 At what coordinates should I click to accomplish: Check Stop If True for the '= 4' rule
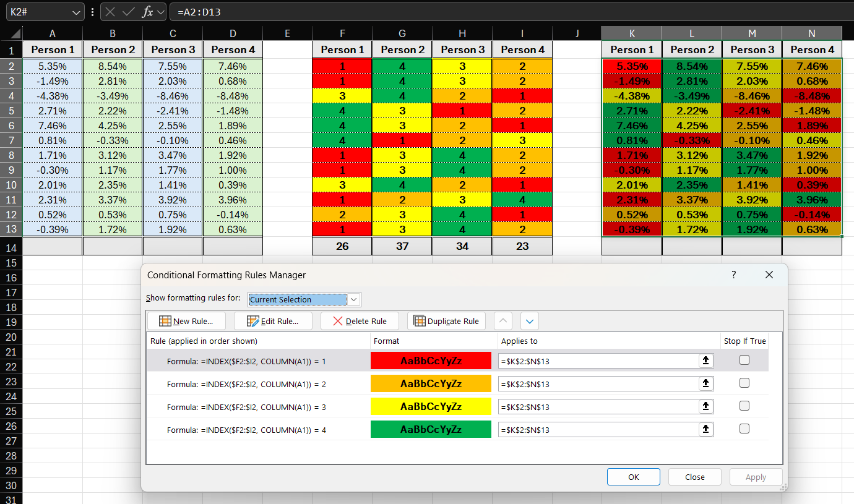click(744, 429)
